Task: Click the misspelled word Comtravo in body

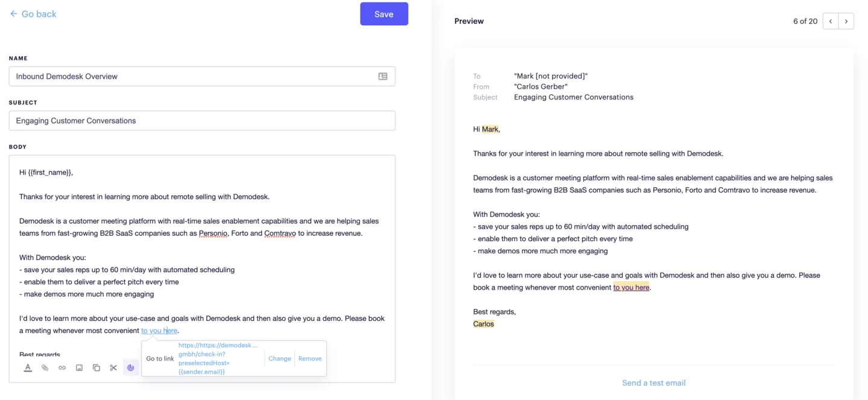Action: tap(280, 233)
